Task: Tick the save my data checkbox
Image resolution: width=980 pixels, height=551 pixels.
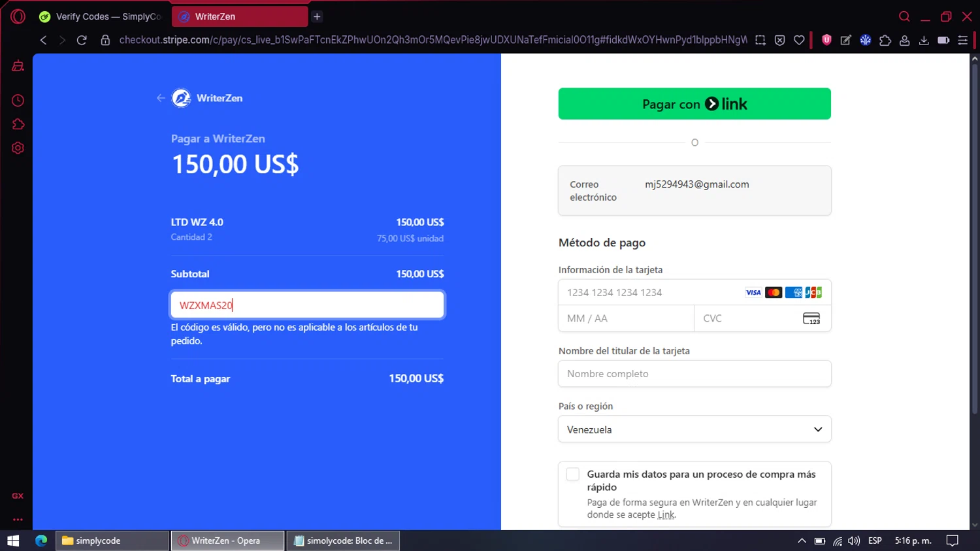Action: [573, 475]
